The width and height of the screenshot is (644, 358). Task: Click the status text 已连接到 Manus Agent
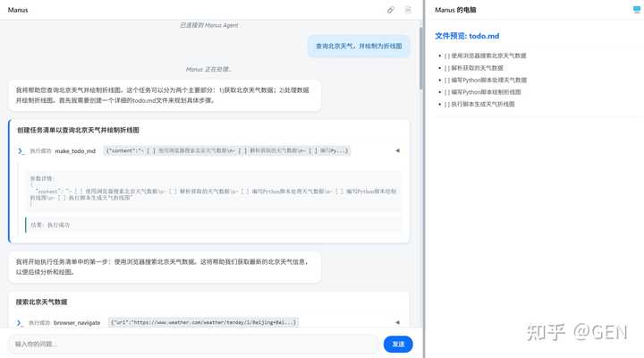coord(209,25)
